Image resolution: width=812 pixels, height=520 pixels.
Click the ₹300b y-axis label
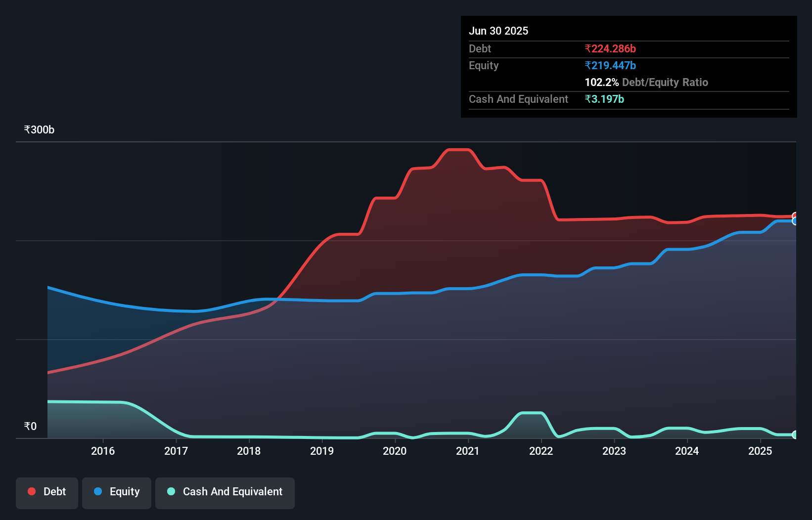(39, 130)
